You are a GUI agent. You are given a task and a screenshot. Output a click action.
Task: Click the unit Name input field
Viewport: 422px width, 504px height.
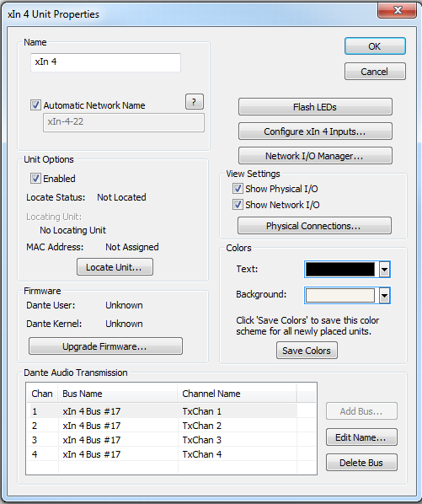click(x=105, y=62)
